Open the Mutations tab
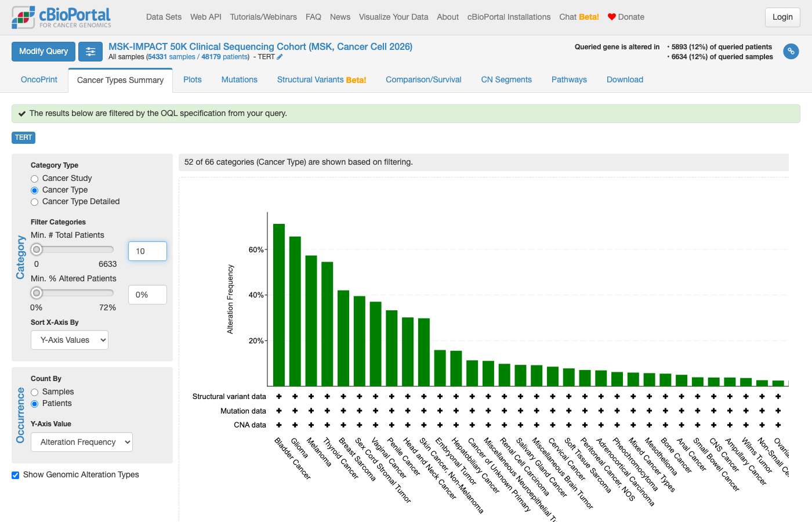812x522 pixels. pos(240,79)
